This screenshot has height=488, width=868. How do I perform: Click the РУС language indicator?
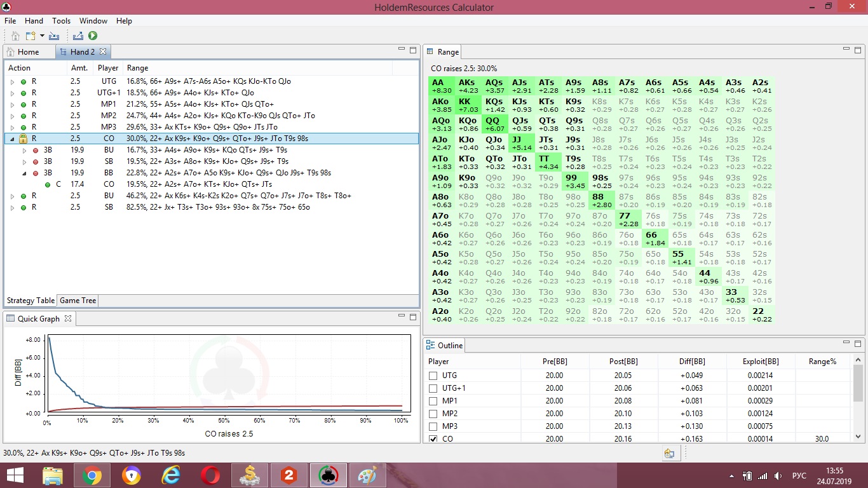click(799, 475)
